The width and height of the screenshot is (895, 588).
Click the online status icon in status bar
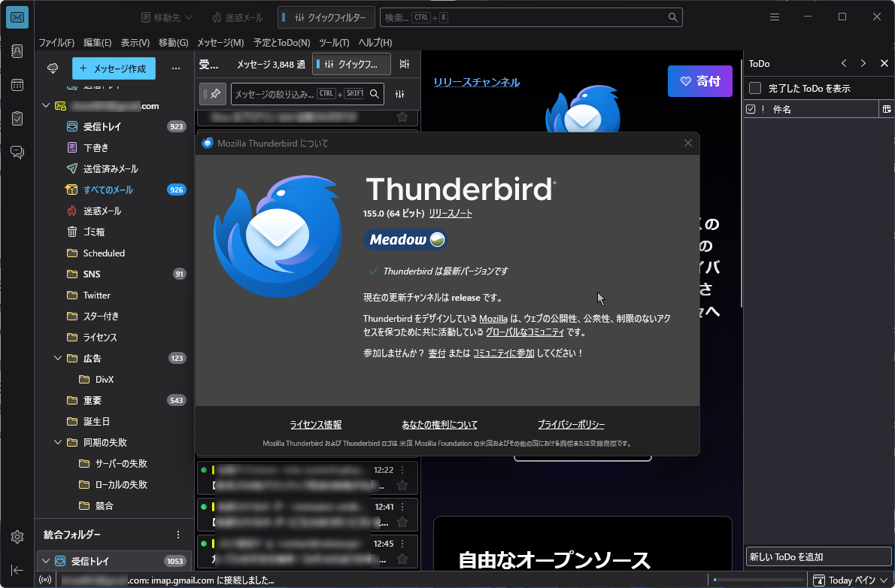tap(45, 580)
